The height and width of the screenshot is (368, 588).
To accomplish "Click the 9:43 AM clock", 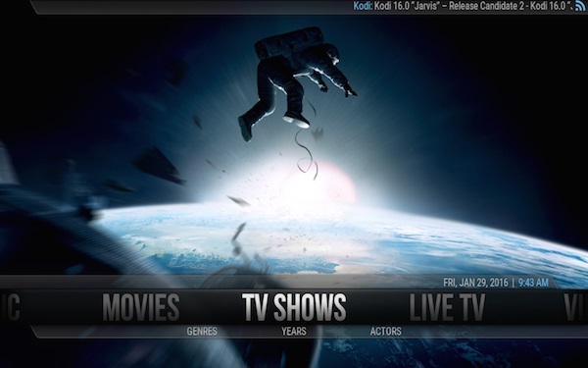I will point(533,283).
